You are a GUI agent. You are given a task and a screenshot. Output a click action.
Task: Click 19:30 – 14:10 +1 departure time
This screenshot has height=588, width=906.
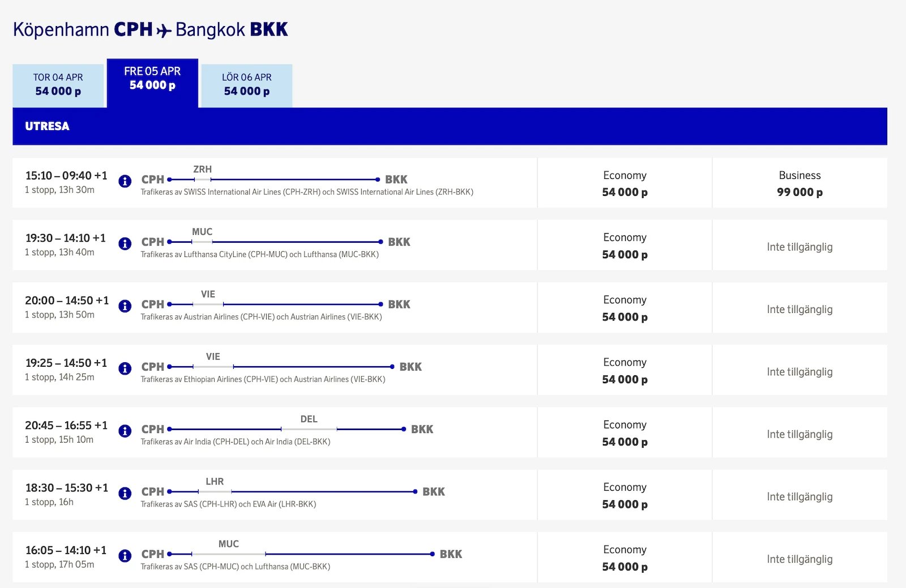(66, 238)
